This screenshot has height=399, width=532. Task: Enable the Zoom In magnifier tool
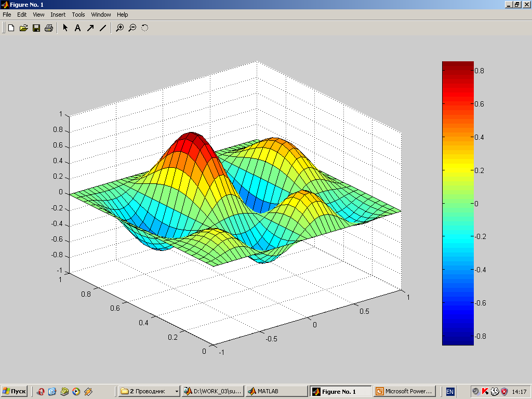[x=120, y=28]
